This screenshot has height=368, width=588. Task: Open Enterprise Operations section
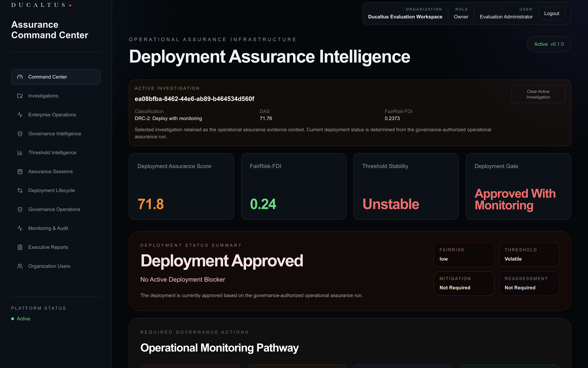click(56, 115)
